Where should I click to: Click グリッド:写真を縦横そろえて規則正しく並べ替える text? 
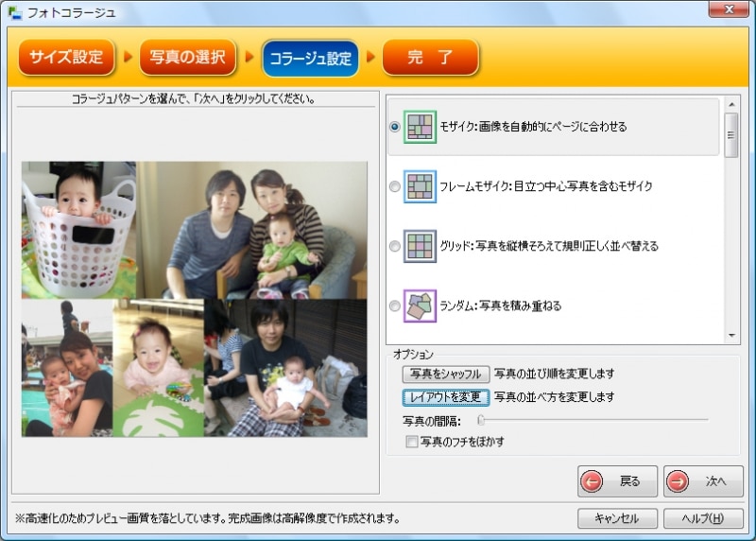click(549, 246)
